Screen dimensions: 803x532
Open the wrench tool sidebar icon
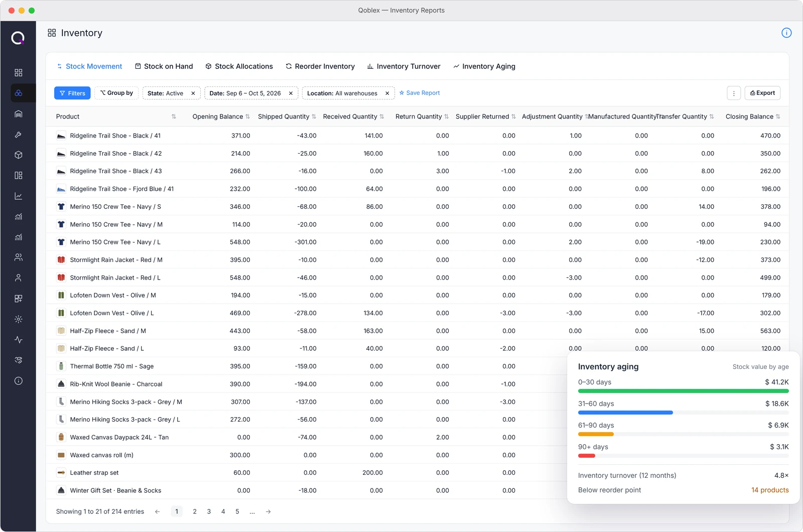point(19,135)
